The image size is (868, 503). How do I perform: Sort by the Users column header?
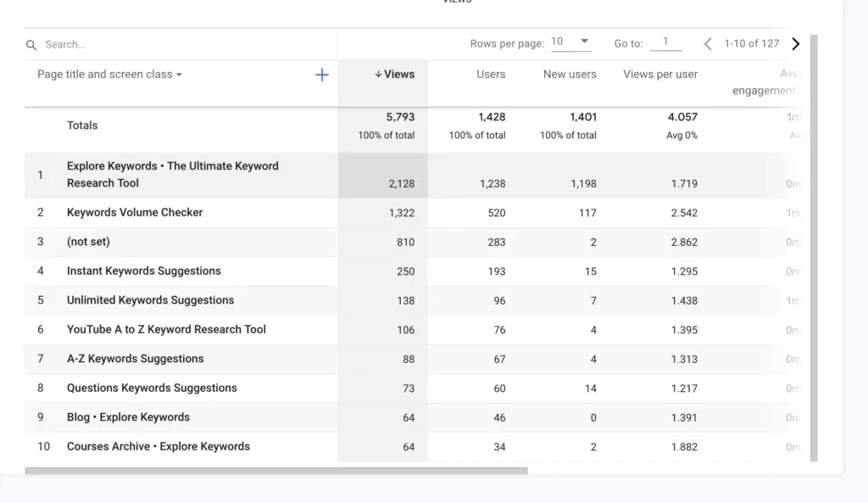pyautogui.click(x=491, y=75)
